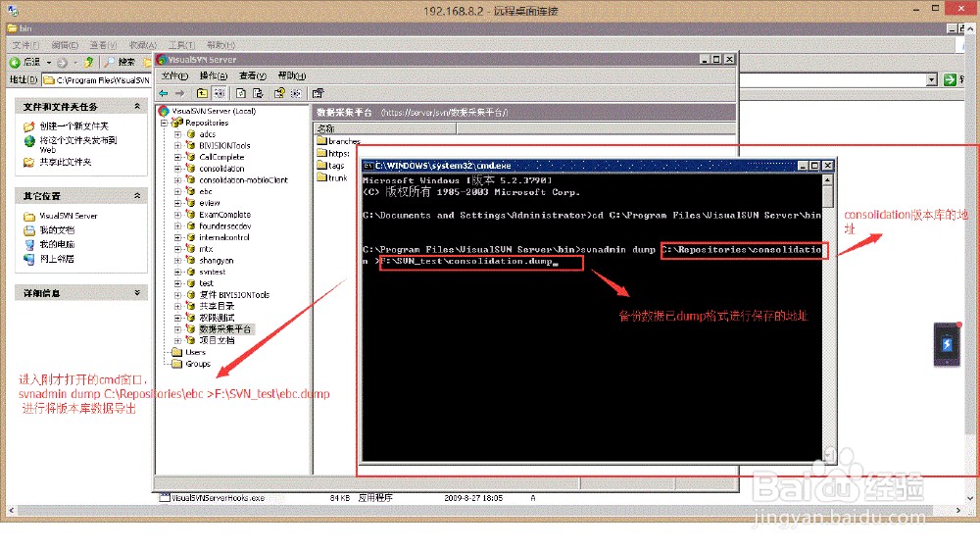The image size is (980, 551).
Task: Select the internalcontrol repository
Action: [x=223, y=237]
